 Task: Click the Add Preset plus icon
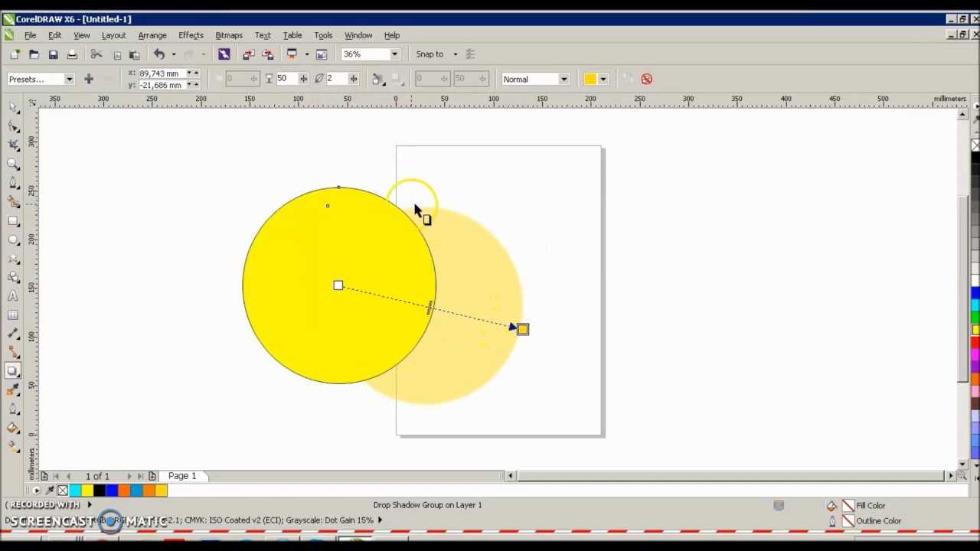[x=89, y=79]
